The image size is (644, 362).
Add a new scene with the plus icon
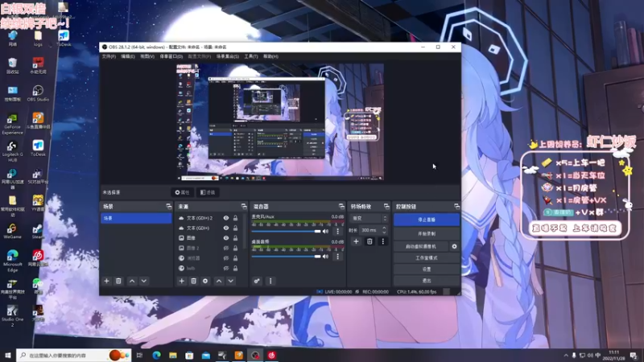[x=106, y=281]
